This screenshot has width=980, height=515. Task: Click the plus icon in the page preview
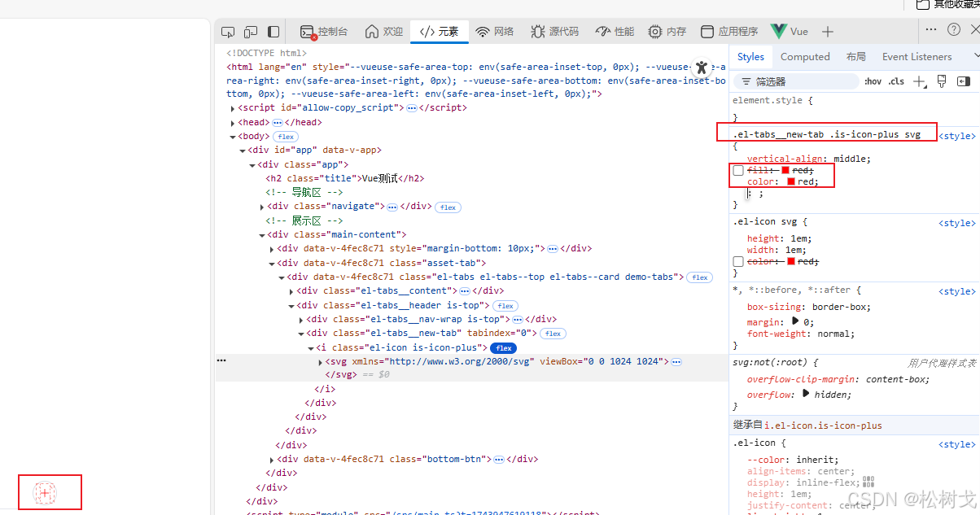pyautogui.click(x=45, y=492)
